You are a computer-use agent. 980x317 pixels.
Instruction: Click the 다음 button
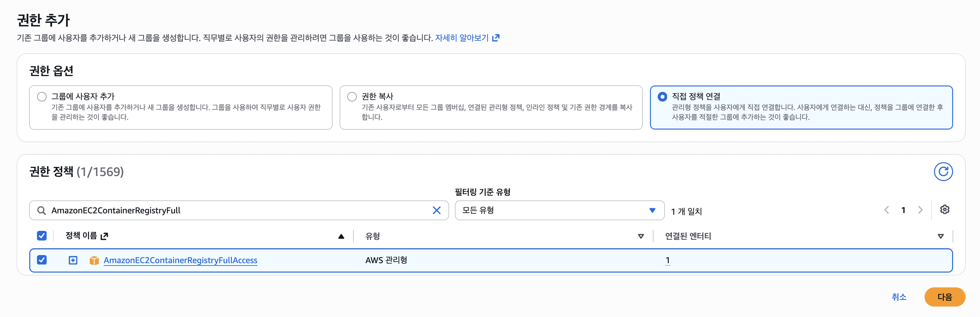click(945, 297)
